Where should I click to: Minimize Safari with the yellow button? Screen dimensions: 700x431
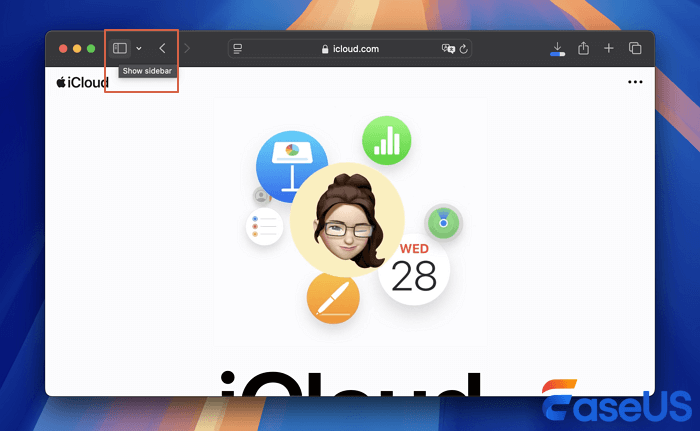click(x=77, y=49)
